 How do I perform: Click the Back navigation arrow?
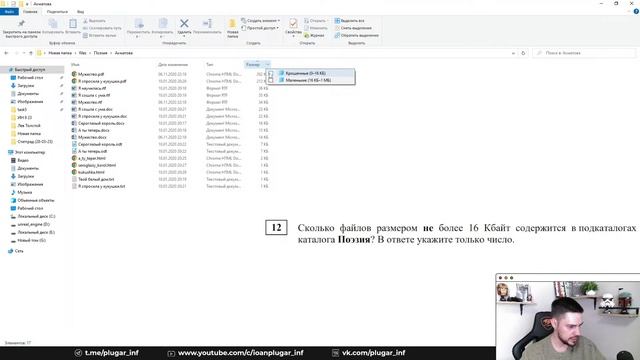(6, 53)
